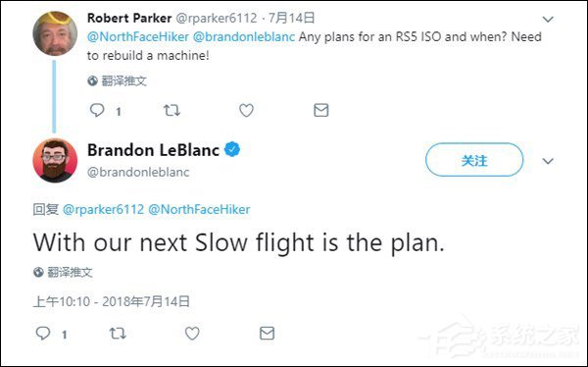Like Brandon LeBlanc's Slow flight tweet

[x=192, y=334]
